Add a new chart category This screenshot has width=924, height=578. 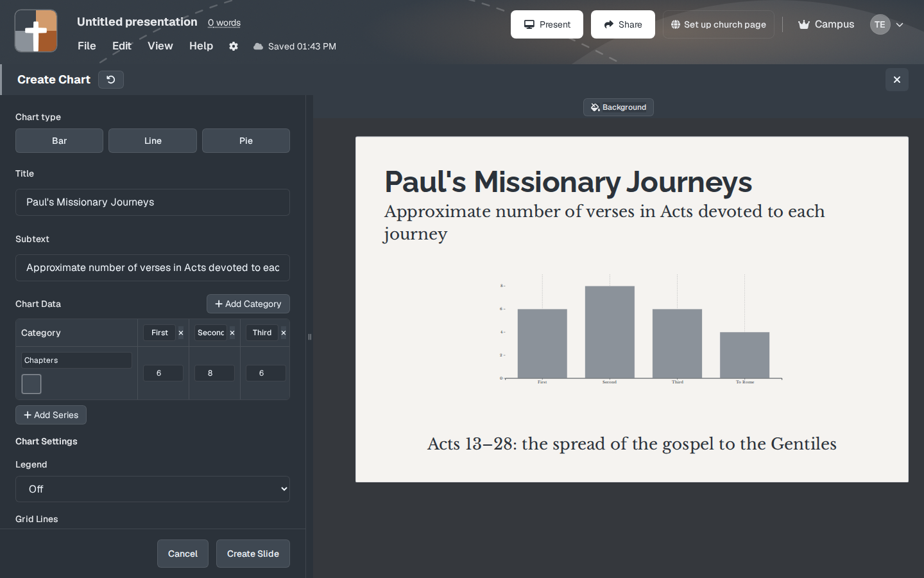tap(248, 304)
